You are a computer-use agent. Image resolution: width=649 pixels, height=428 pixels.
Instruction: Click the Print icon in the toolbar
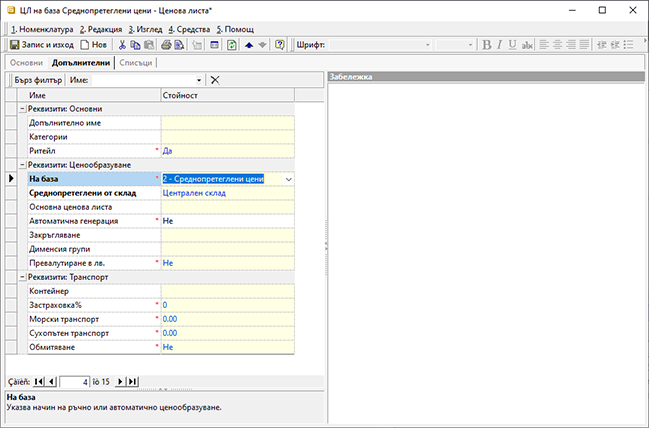tap(166, 45)
